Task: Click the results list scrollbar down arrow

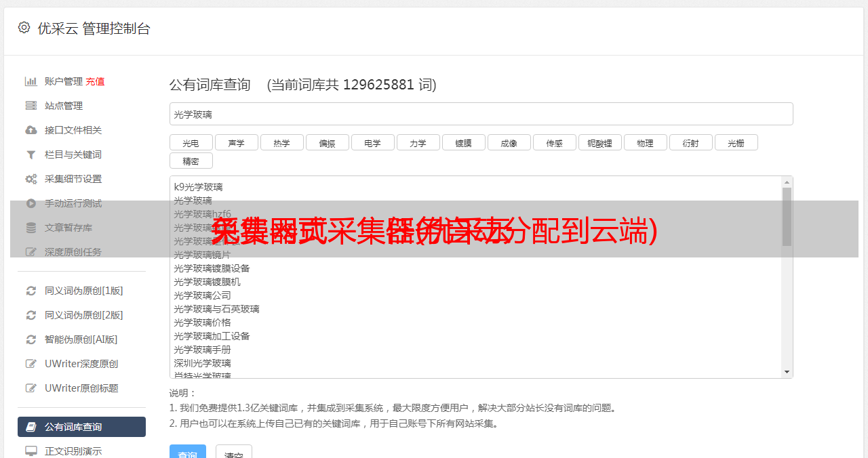Action: [787, 372]
